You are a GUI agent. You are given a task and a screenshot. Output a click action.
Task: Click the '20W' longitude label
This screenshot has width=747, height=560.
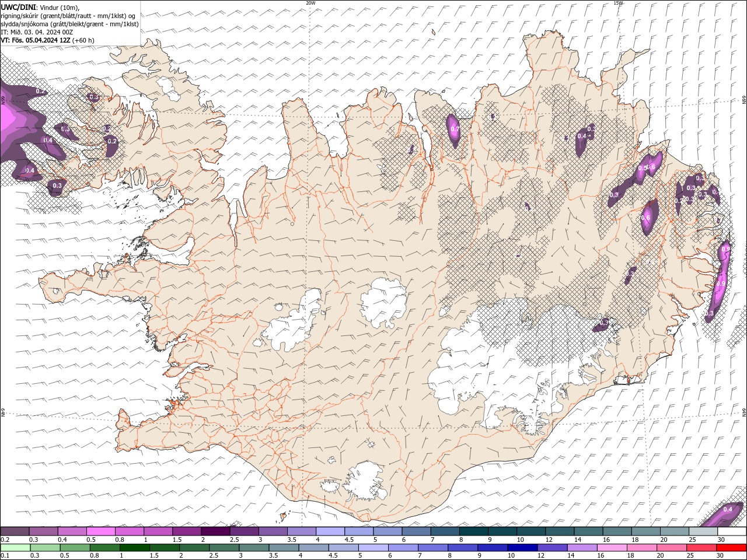click(310, 3)
